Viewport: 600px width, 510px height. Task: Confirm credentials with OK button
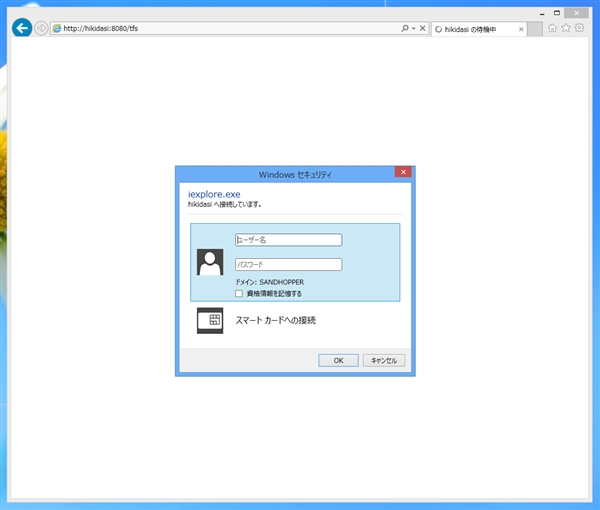(x=338, y=360)
